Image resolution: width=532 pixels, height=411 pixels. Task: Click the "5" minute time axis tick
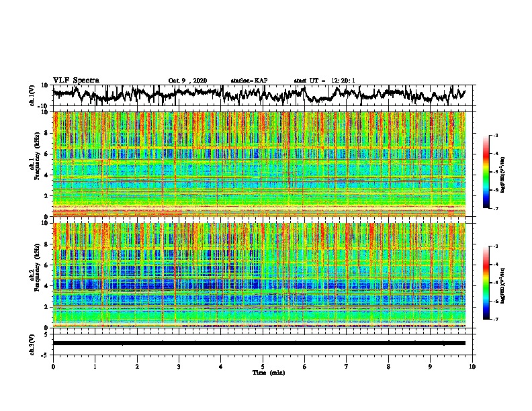(x=263, y=367)
